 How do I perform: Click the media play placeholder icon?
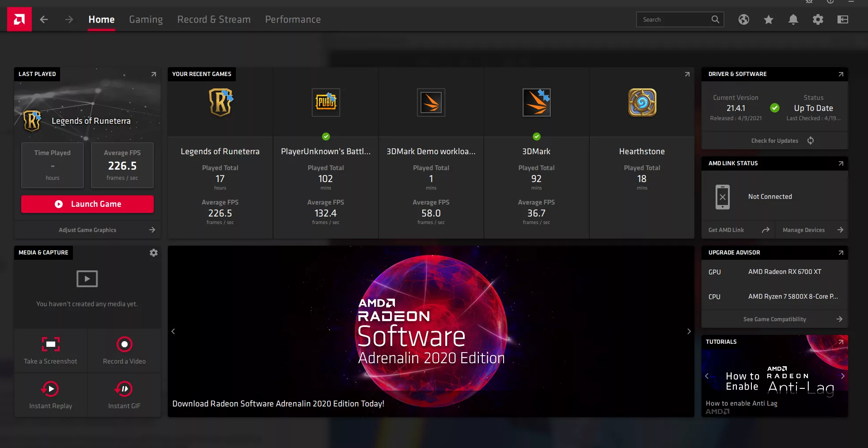click(87, 279)
